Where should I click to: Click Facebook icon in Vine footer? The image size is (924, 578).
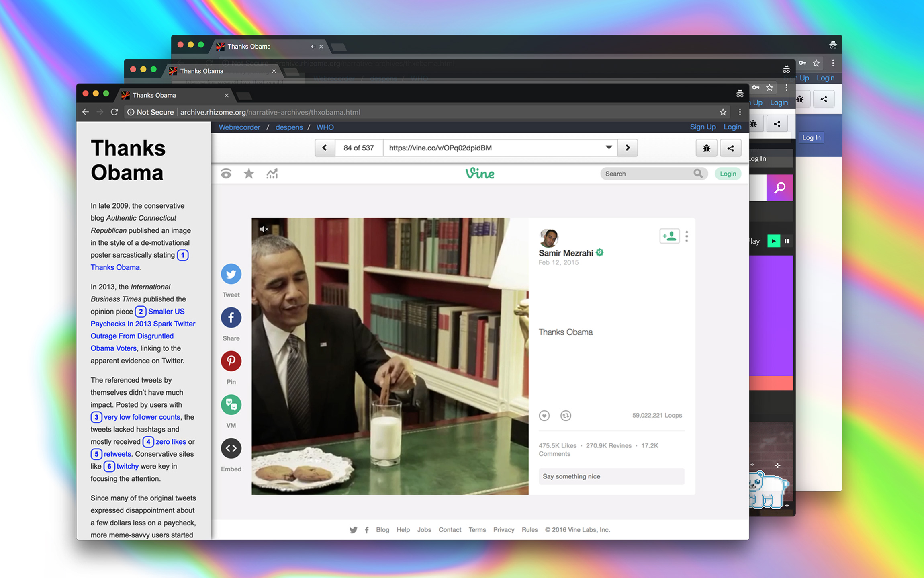coord(367,530)
